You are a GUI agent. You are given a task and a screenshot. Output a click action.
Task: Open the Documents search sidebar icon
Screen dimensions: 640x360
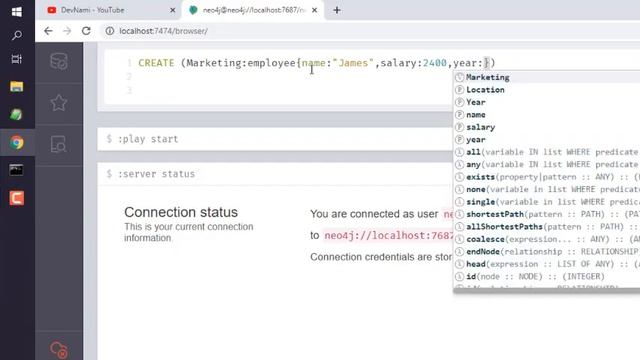(x=59, y=144)
